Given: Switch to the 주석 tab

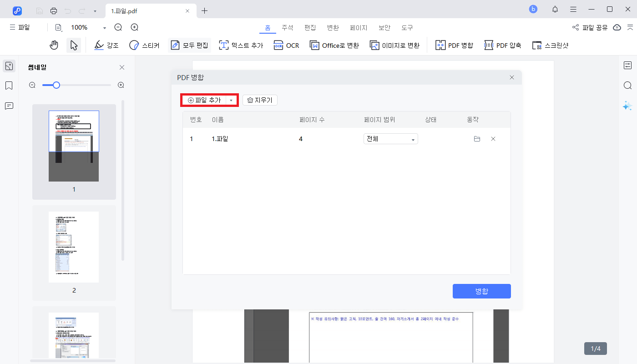Looking at the screenshot, I should (x=287, y=28).
